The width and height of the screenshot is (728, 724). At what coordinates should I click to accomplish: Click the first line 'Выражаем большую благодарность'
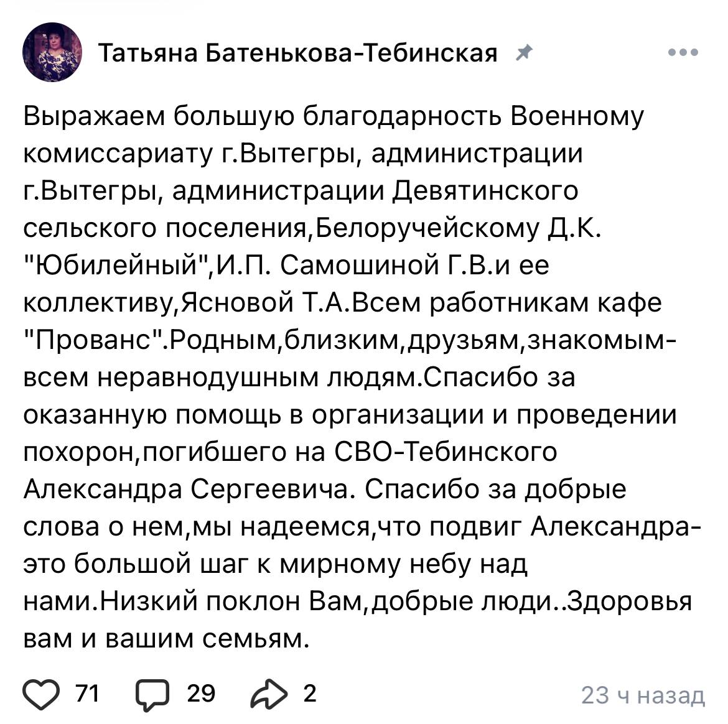[x=263, y=116]
